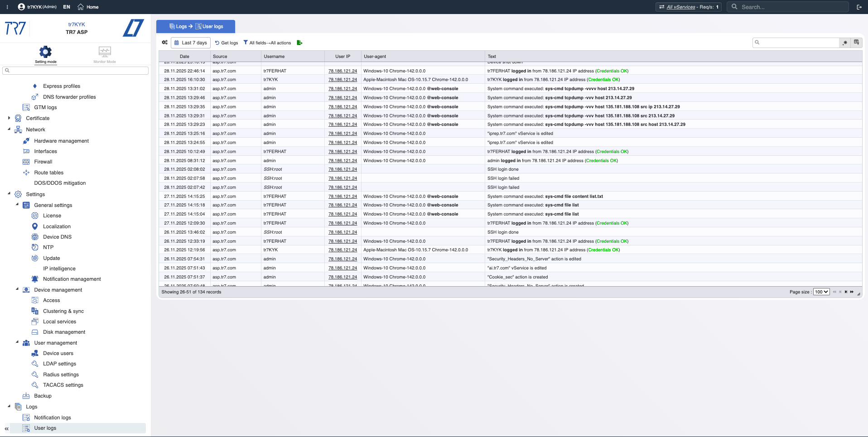Screen dimensions: 868x437
Task: Open tr7KYK (Admin) user menu
Action: (37, 7)
